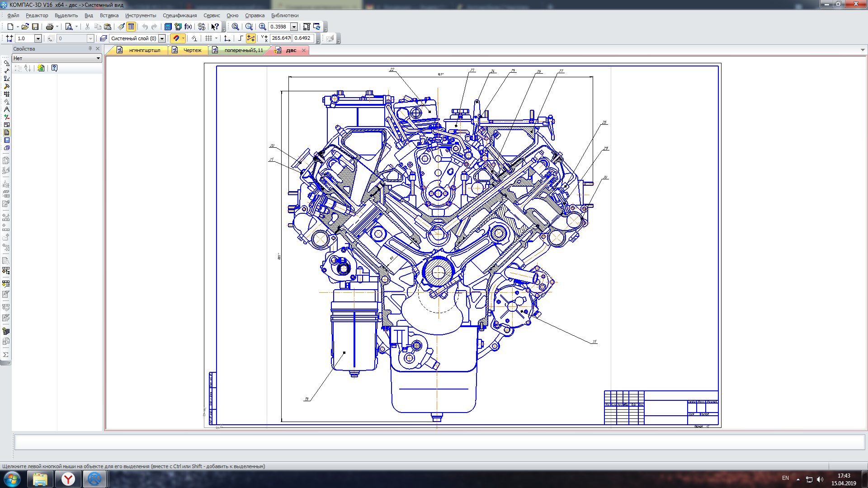Click the X coordinate field 265.647
The height and width of the screenshot is (488, 868).
tap(281, 38)
